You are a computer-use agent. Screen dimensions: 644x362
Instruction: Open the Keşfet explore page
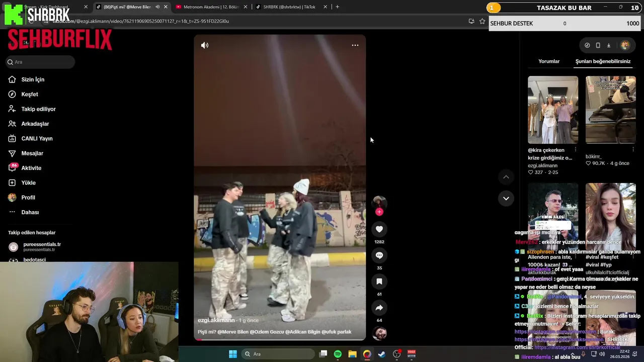pyautogui.click(x=30, y=94)
